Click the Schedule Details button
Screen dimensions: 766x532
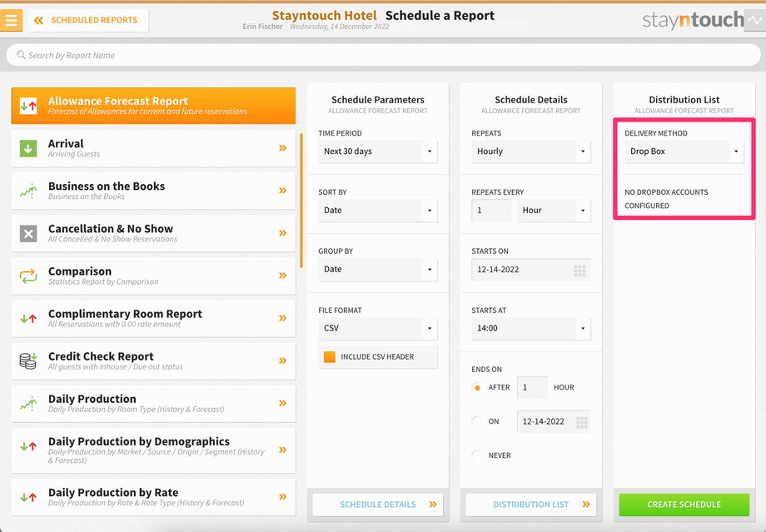point(378,505)
